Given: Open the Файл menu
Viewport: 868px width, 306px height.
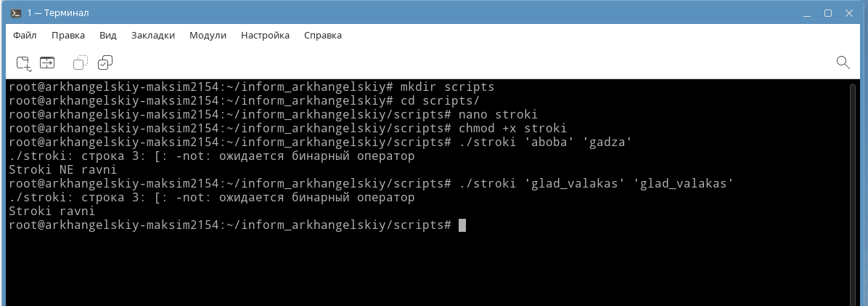Looking at the screenshot, I should tap(25, 36).
